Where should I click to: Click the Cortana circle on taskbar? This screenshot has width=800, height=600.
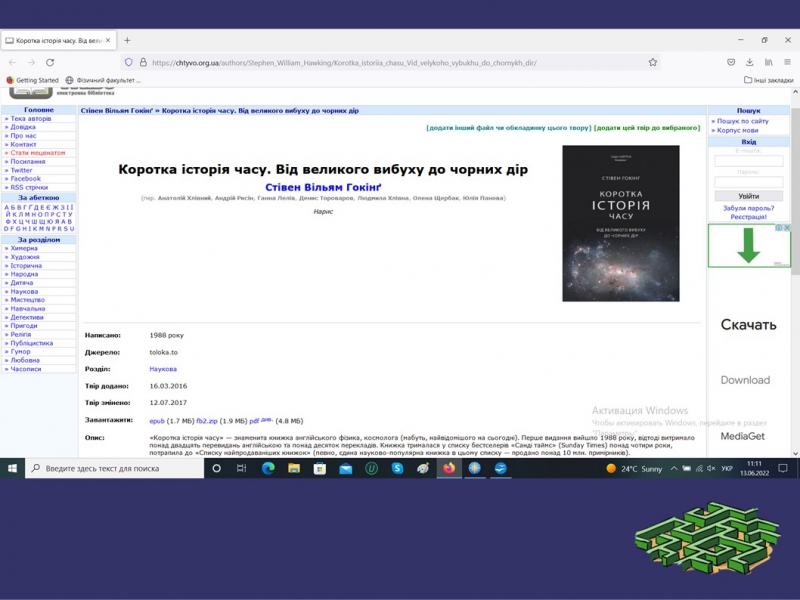click(x=216, y=468)
